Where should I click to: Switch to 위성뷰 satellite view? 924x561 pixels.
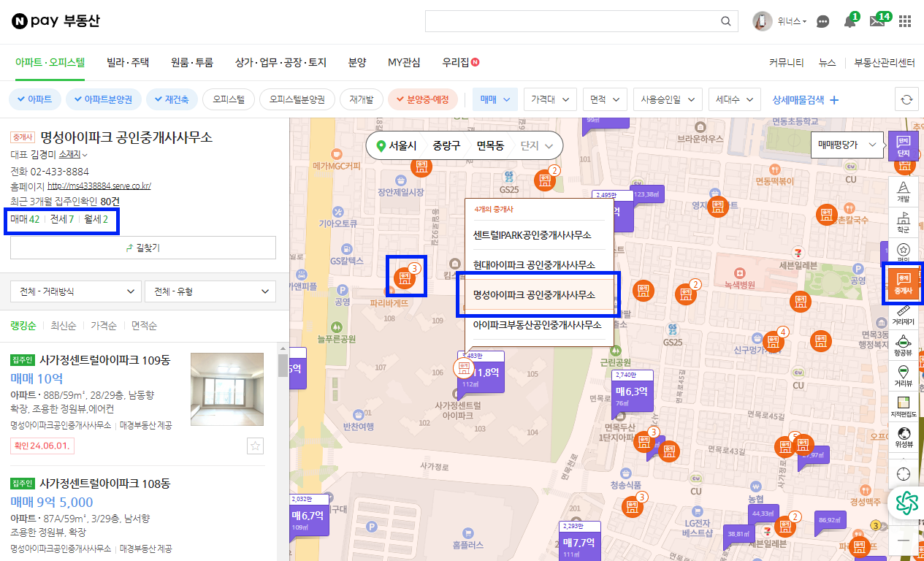click(904, 438)
